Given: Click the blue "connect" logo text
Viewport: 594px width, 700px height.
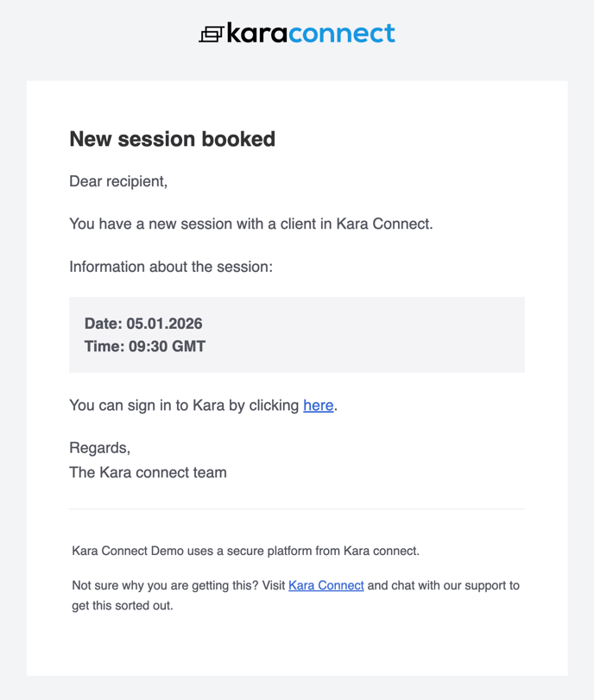Looking at the screenshot, I should (x=342, y=34).
